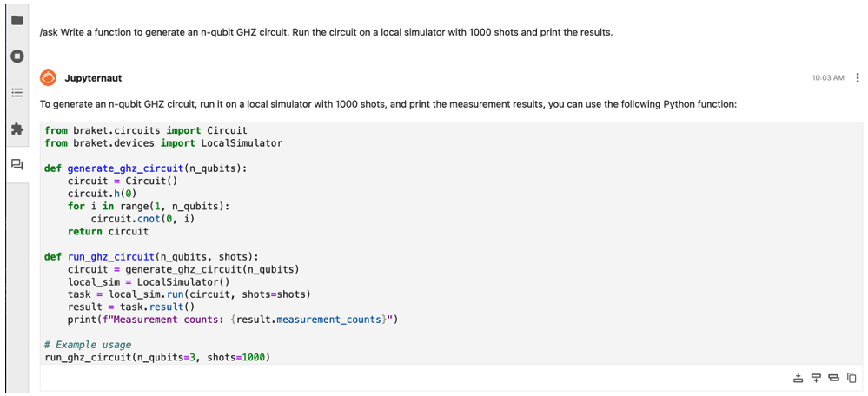The height and width of the screenshot is (396, 868).
Task: Click the Jupyternaut response intro sentence
Action: coord(388,104)
